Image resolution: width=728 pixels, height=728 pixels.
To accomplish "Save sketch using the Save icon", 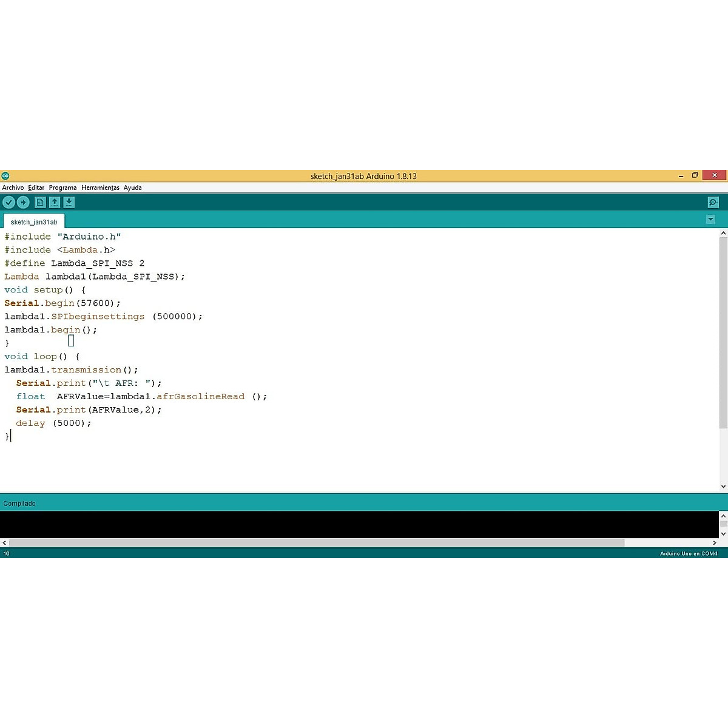I will point(69,203).
